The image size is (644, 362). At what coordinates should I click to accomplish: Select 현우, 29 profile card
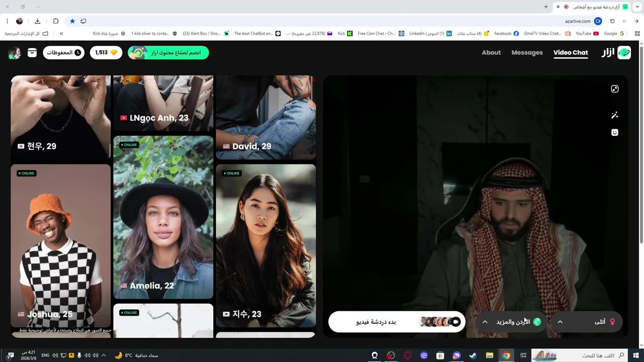[61, 117]
